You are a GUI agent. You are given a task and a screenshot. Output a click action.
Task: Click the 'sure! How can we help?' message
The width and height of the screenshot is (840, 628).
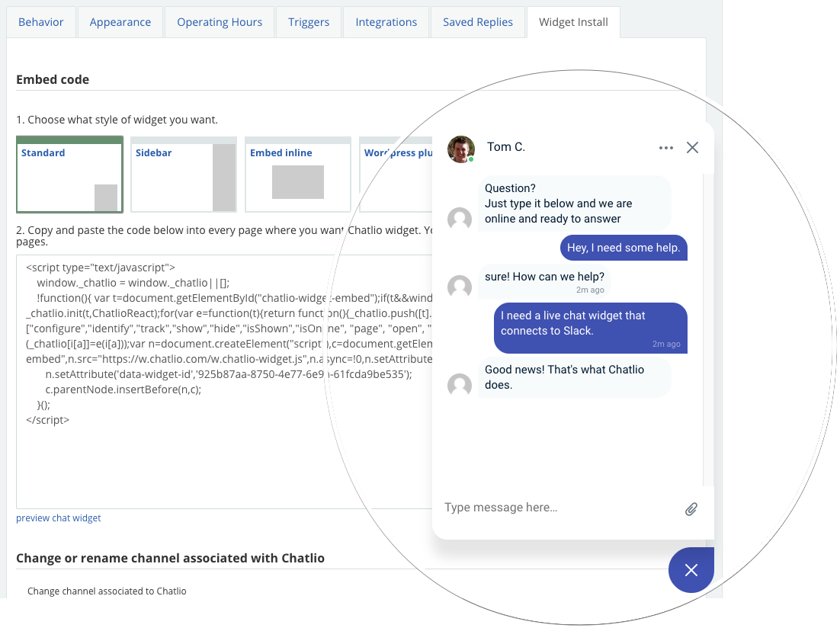pos(544,282)
